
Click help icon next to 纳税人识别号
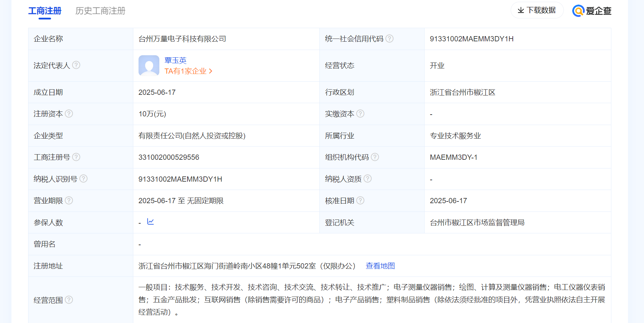tap(83, 179)
